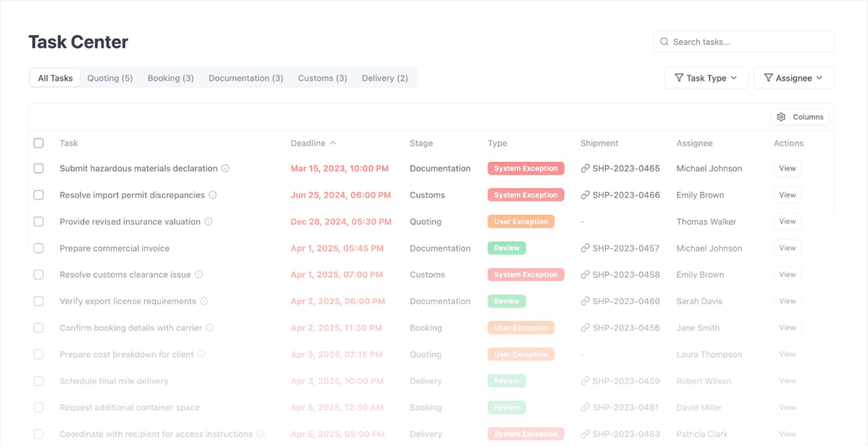The image size is (868, 447).
Task: Click the red System Exception badge in first row
Action: tap(526, 169)
